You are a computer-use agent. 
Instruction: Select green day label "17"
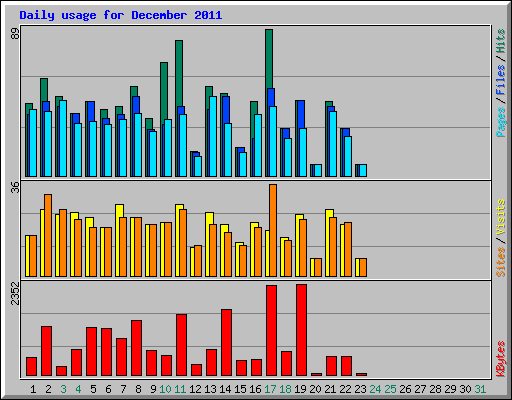click(x=270, y=389)
